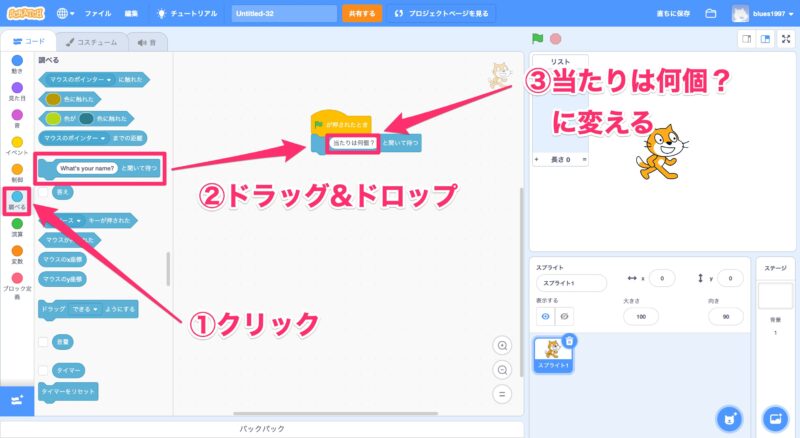Enable the 音量 checkbox
800x438 pixels.
pos(43,341)
